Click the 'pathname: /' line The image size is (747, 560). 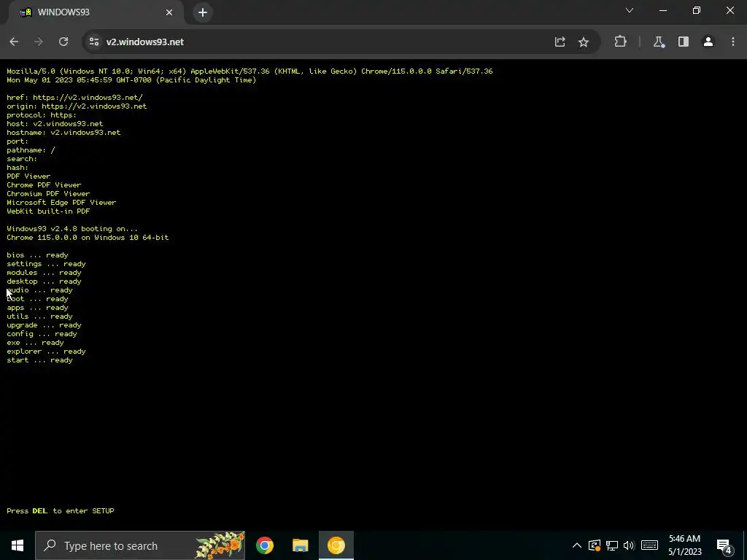click(x=31, y=150)
